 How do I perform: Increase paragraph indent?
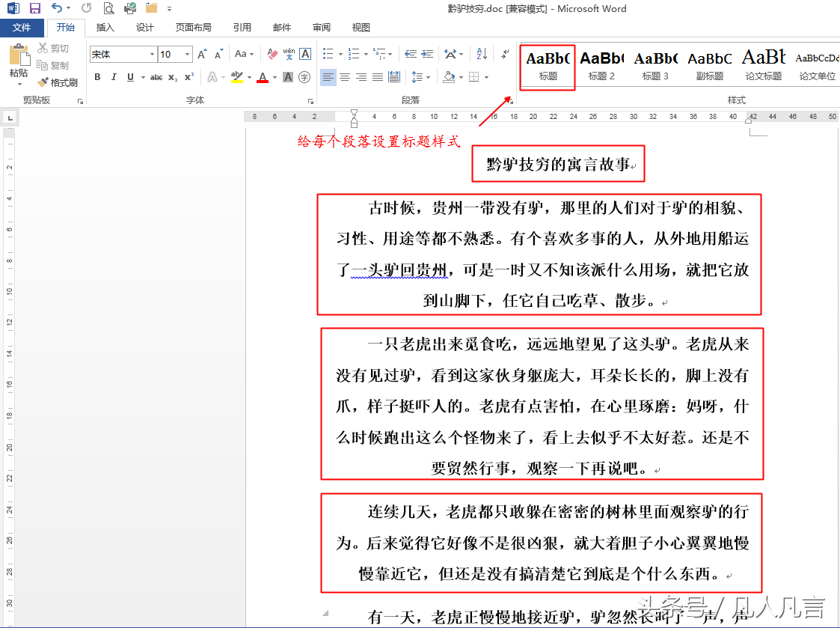coord(427,54)
